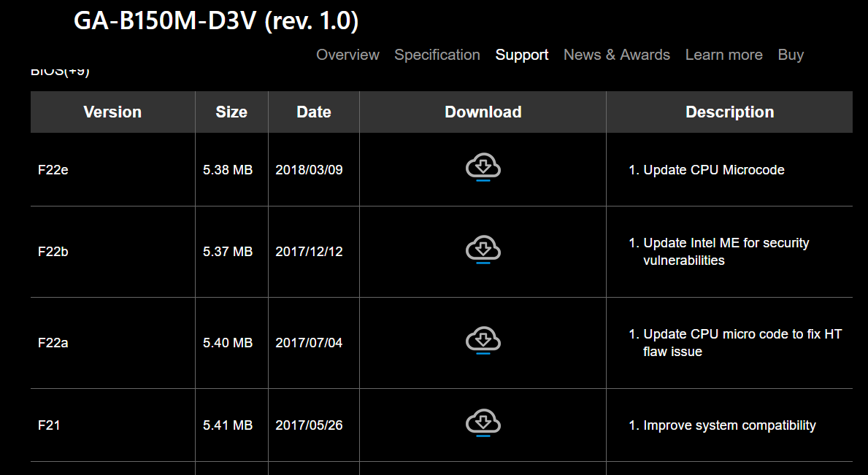
Task: Click the Download column header
Action: tap(483, 112)
